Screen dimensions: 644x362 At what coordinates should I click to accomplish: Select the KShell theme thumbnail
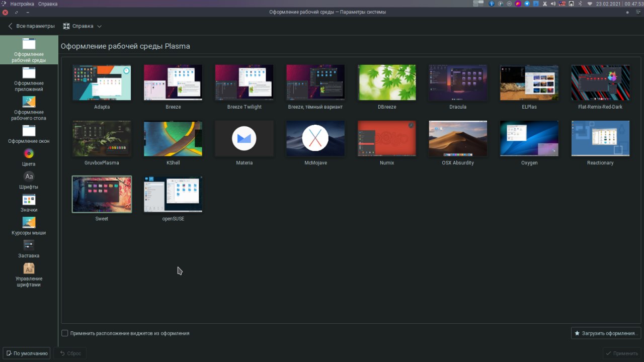tap(173, 138)
